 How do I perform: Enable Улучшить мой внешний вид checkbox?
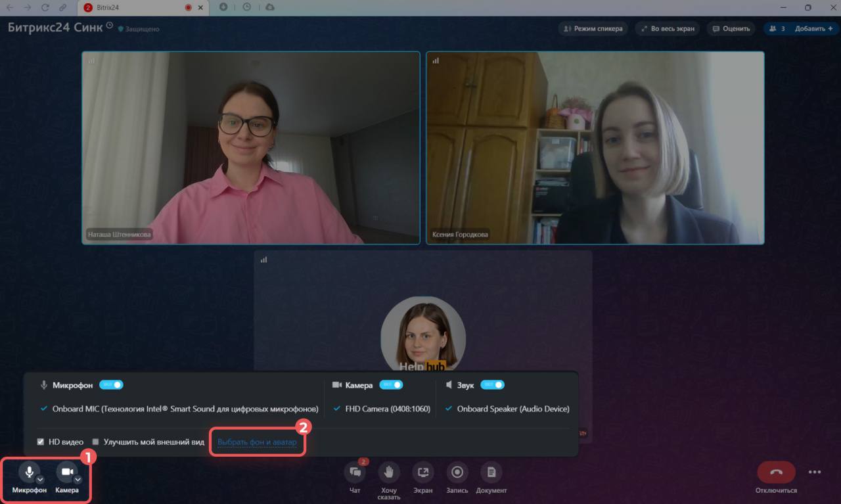tap(96, 442)
